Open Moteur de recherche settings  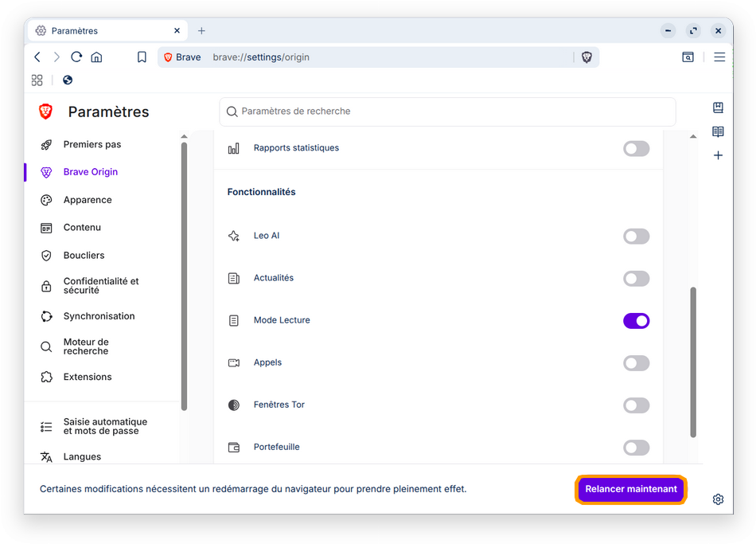click(86, 346)
